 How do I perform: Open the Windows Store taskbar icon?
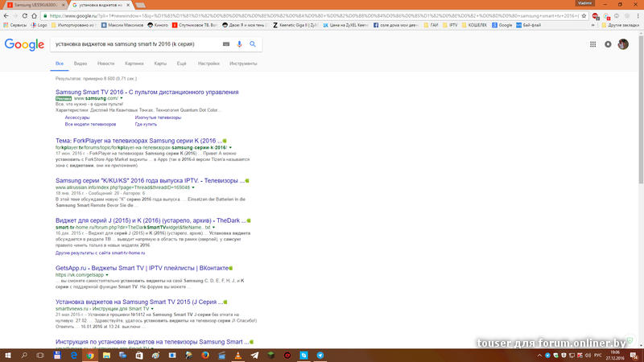[139, 356]
